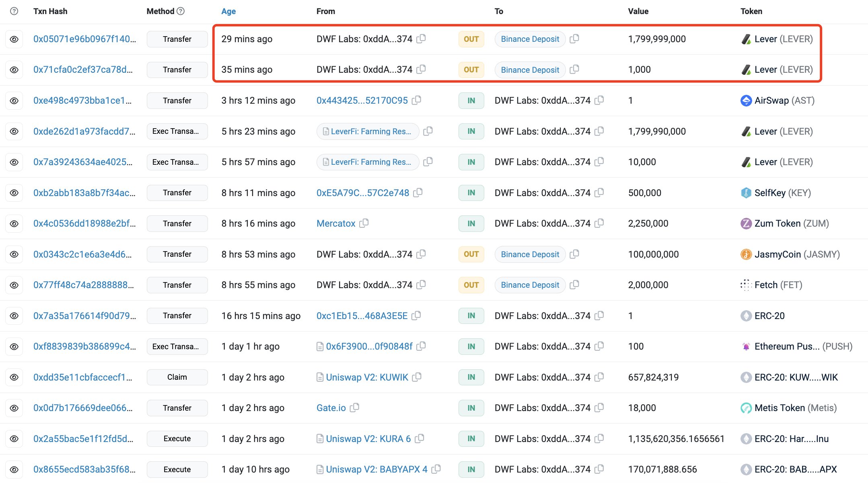This screenshot has width=868, height=483.
Task: Click the question mark icon left of Txn Hash
Action: [x=14, y=11]
